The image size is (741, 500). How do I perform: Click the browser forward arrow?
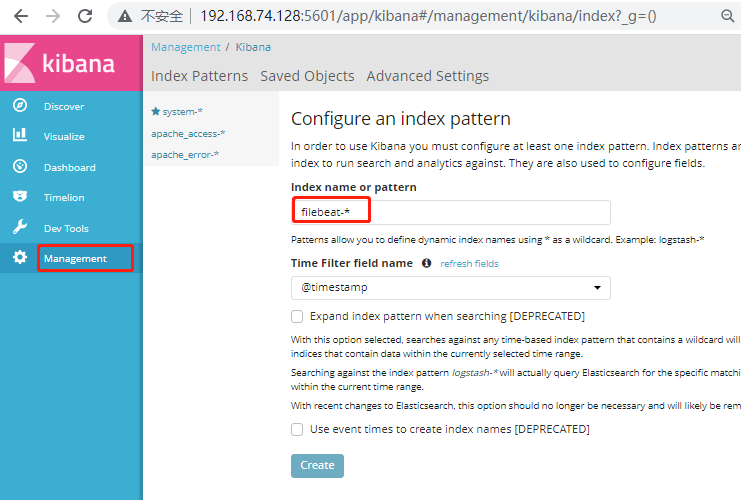tap(53, 16)
